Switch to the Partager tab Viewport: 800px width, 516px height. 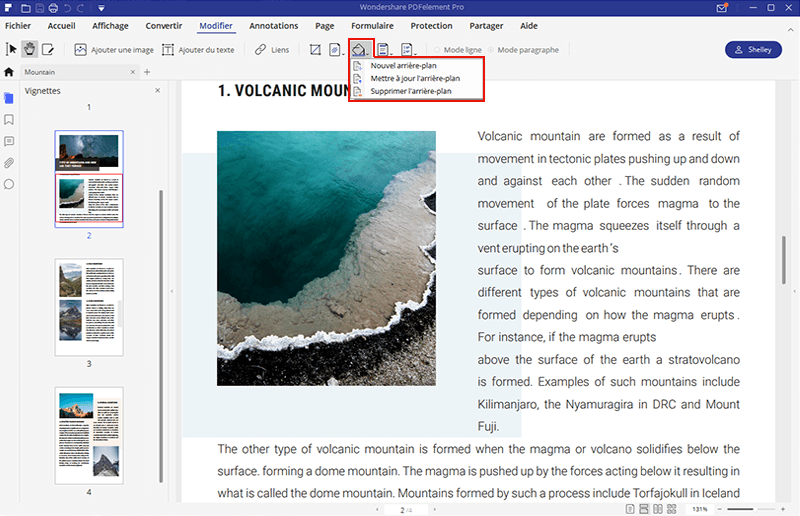pyautogui.click(x=486, y=26)
